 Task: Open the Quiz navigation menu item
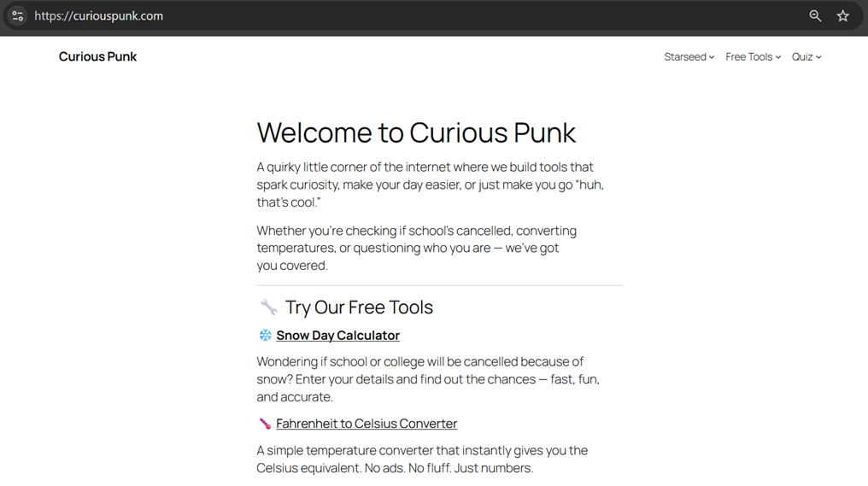tap(801, 57)
